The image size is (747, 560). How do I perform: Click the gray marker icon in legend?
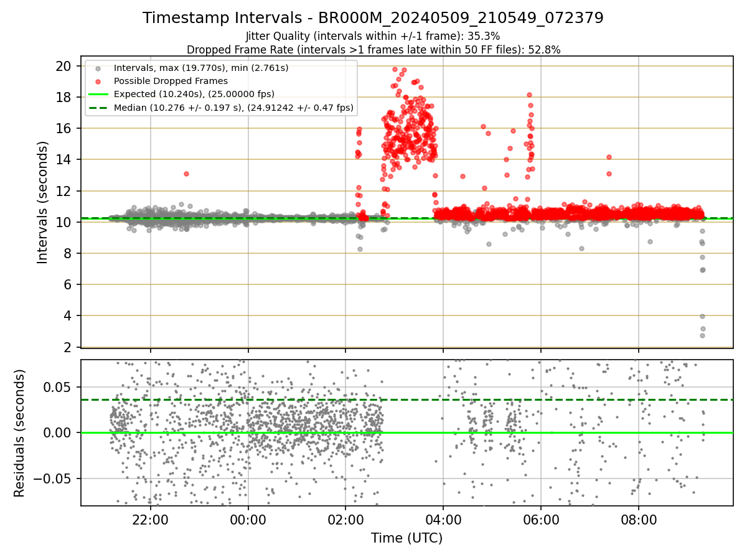tap(98, 67)
